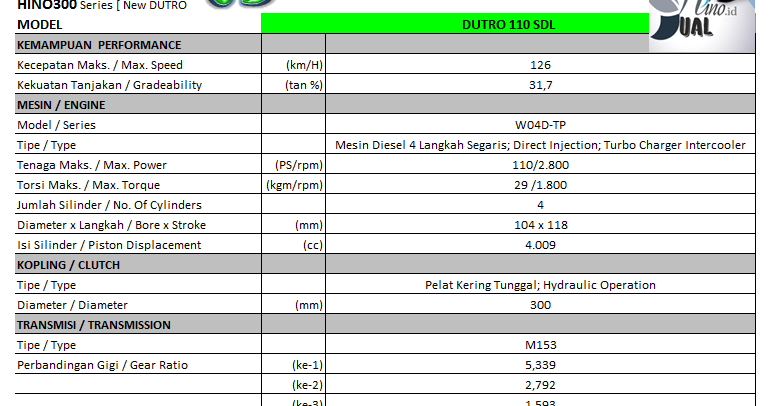Image resolution: width=773 pixels, height=406 pixels.
Task: Click the HINO300 Series New DUTRO title
Action: click(x=102, y=5)
